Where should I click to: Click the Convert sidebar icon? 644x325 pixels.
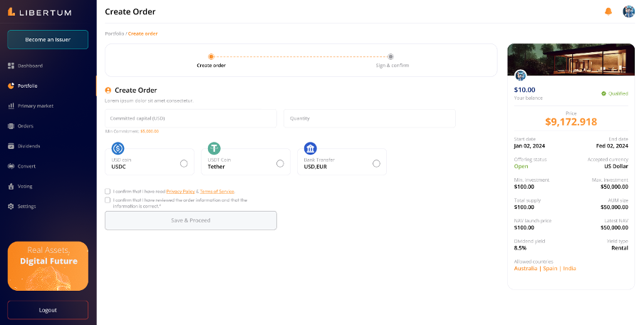(x=11, y=166)
